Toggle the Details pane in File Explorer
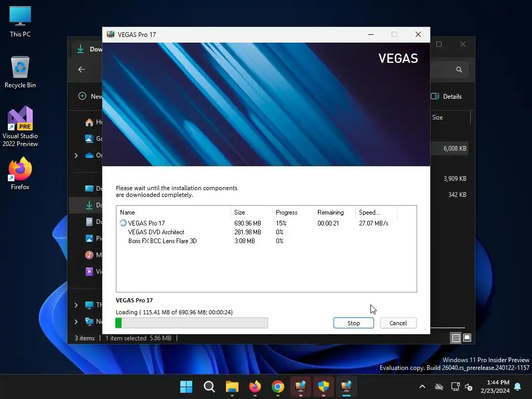532x399 pixels. (x=446, y=96)
